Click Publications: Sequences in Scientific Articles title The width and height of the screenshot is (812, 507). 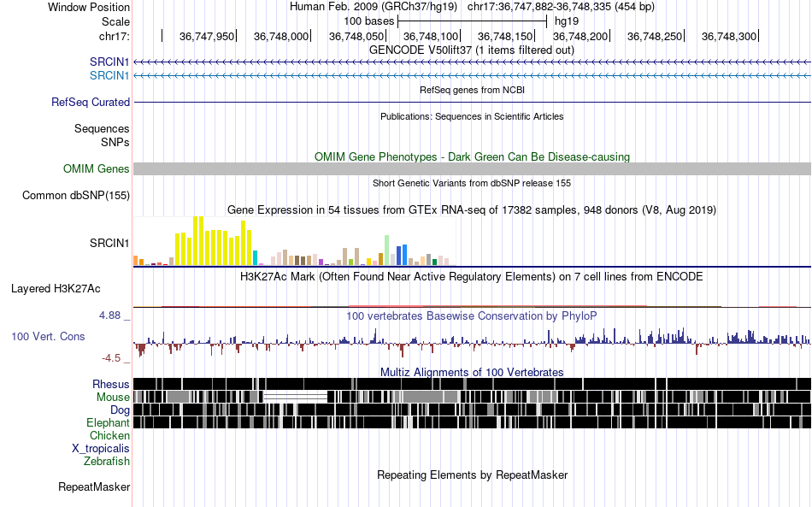tap(472, 116)
